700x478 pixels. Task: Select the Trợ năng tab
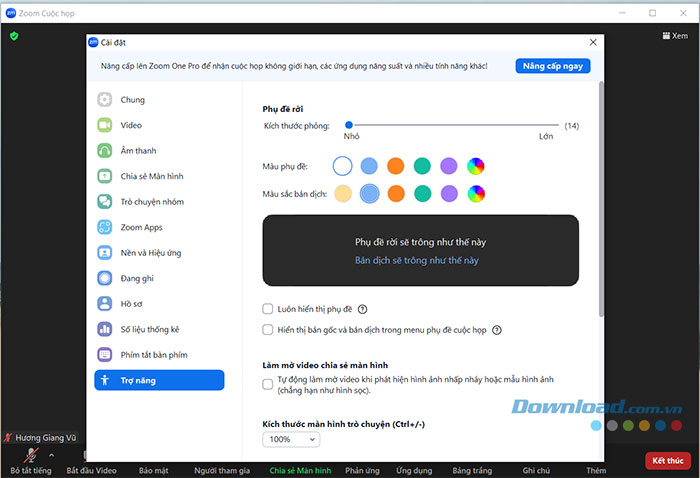pos(159,380)
